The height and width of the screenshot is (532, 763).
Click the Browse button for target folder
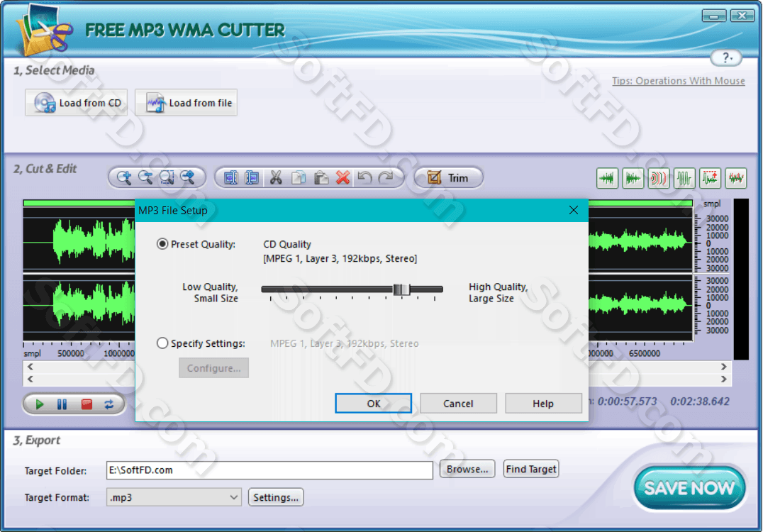click(467, 469)
